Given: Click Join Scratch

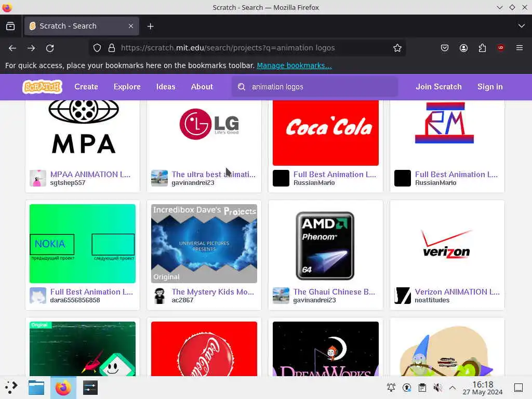Looking at the screenshot, I should pos(438,87).
